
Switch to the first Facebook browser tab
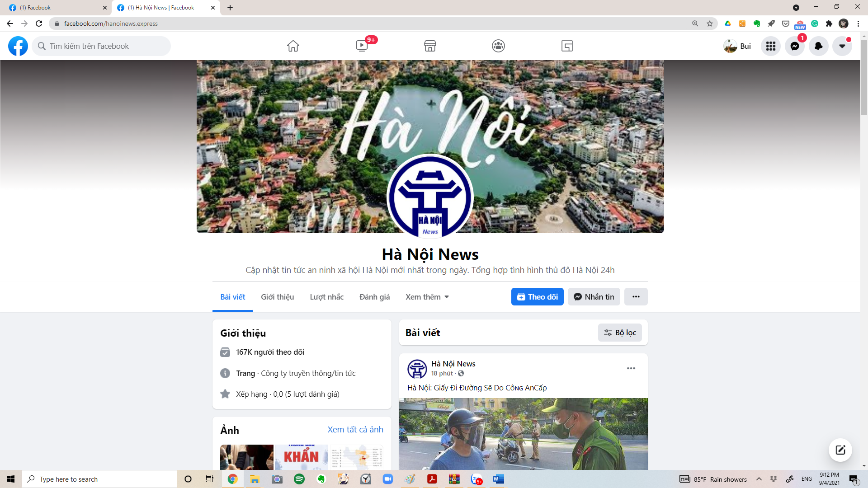56,8
